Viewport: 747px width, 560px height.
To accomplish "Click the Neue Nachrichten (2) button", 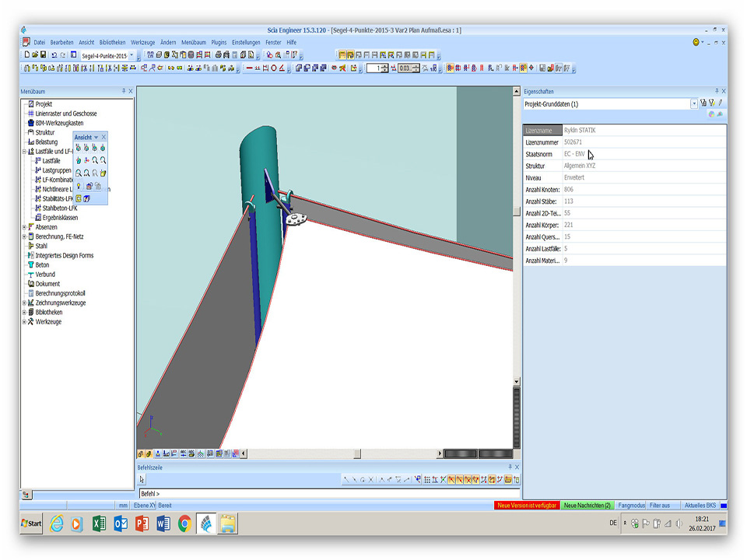I will [x=587, y=506].
